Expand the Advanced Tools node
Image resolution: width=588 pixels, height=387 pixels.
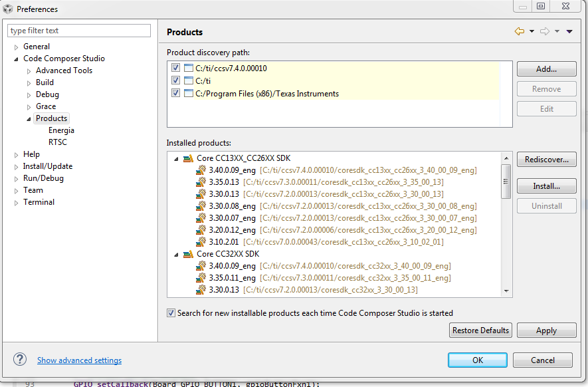[x=29, y=71]
